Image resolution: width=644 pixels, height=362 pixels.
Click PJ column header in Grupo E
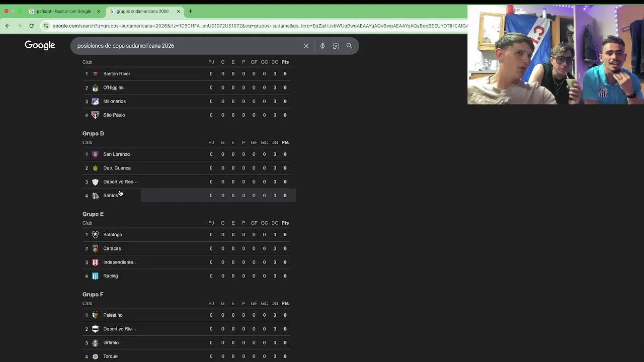pyautogui.click(x=211, y=223)
